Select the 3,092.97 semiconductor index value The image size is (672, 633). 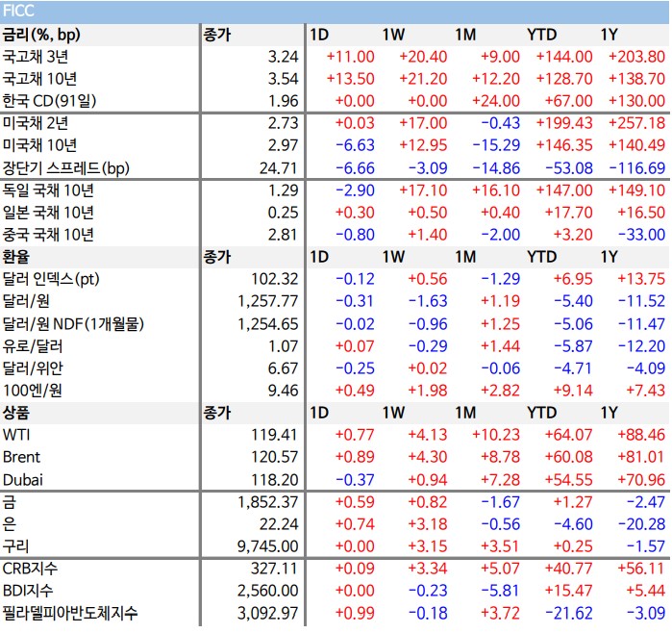point(268,614)
